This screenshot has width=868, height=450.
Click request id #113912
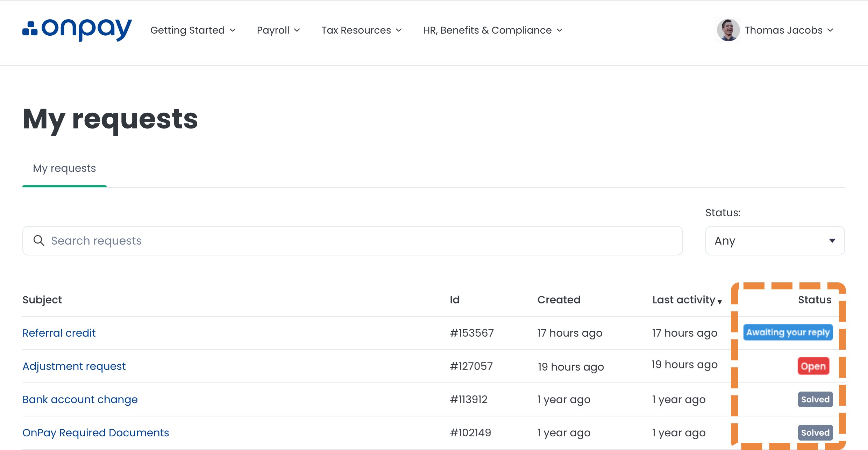[x=469, y=399]
